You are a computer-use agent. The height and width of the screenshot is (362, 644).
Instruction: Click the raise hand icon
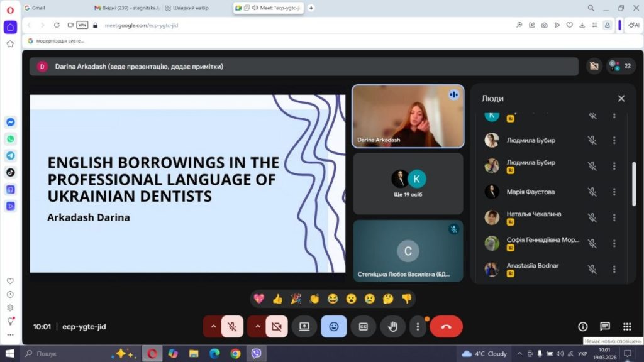pos(393,326)
